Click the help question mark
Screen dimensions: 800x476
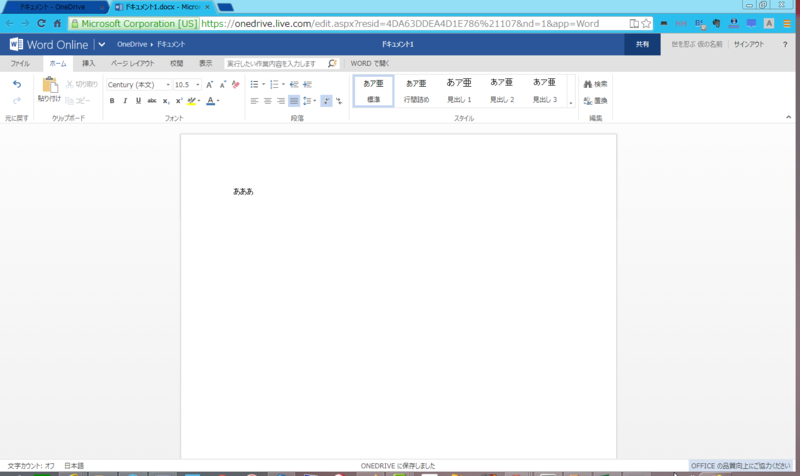coord(785,44)
